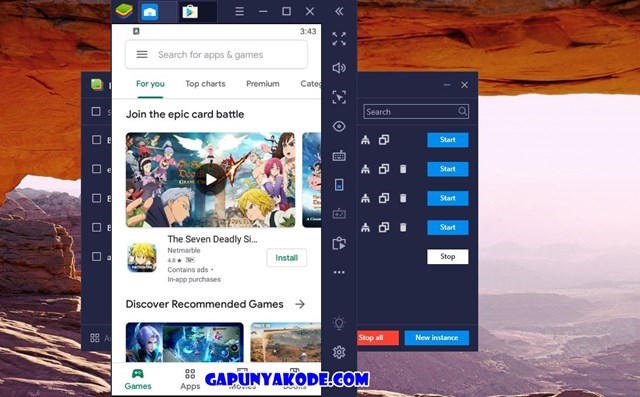This screenshot has width=640, height=397.
Task: Click the BlueStacks logo in title bar
Action: [124, 11]
